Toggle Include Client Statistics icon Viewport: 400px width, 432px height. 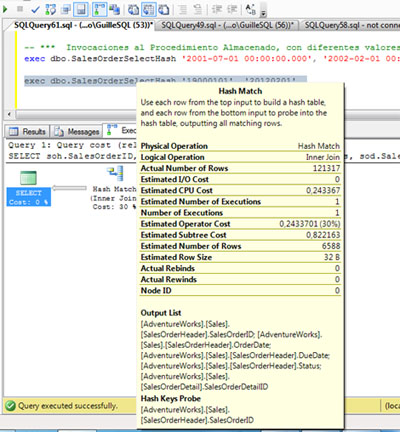[x=115, y=9]
